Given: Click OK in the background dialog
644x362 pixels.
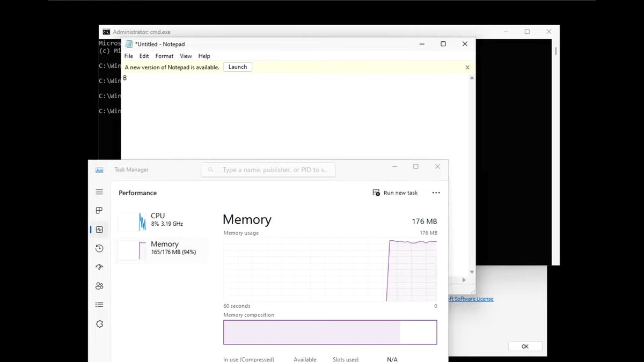Looking at the screenshot, I should coord(524,346).
